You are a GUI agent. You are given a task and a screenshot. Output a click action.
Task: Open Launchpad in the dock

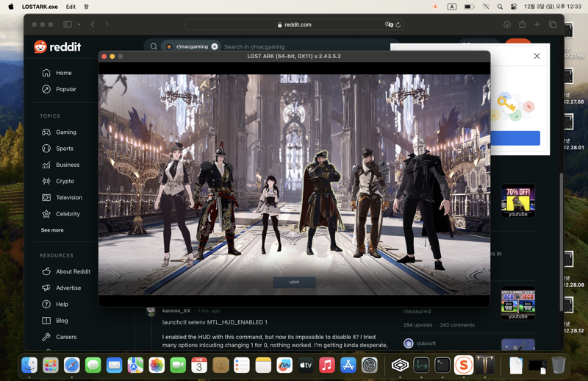coord(51,365)
